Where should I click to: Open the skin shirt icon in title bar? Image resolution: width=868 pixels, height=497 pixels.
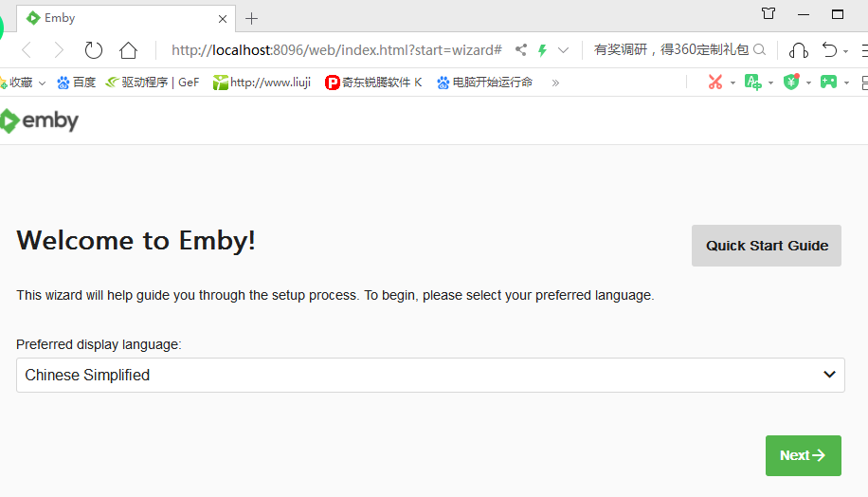click(769, 14)
